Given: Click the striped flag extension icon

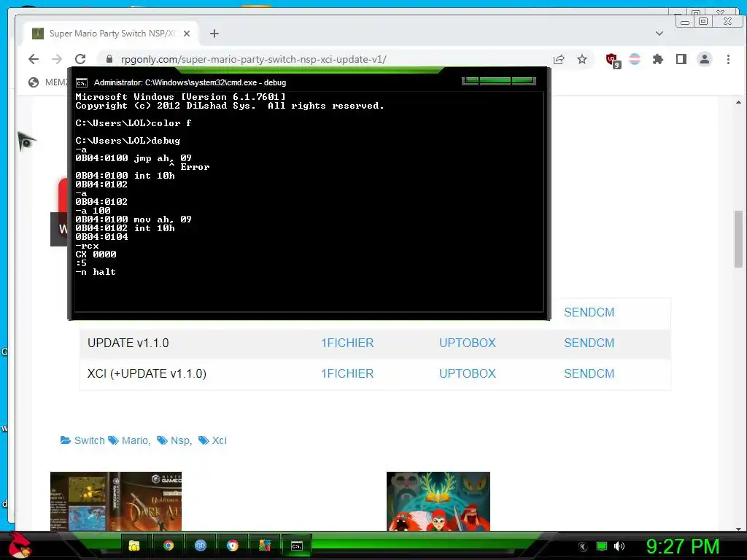Looking at the screenshot, I should point(635,59).
